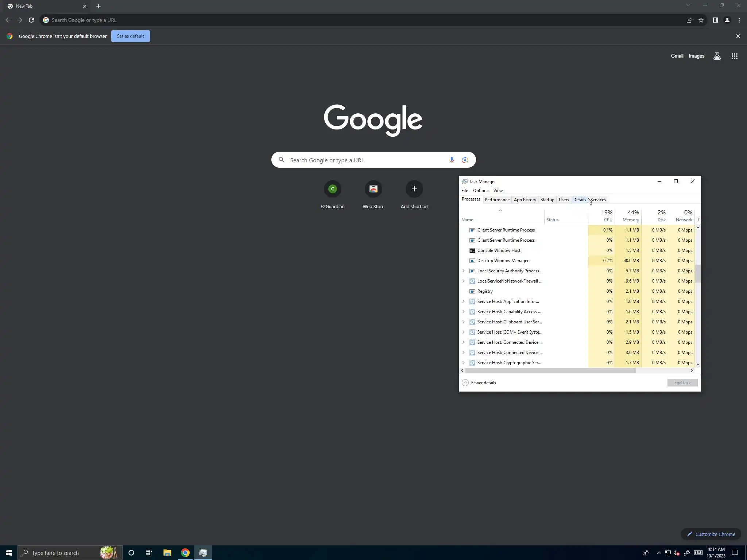Open the Options menu in Task Manager
This screenshot has height=560, width=747.
480,191
